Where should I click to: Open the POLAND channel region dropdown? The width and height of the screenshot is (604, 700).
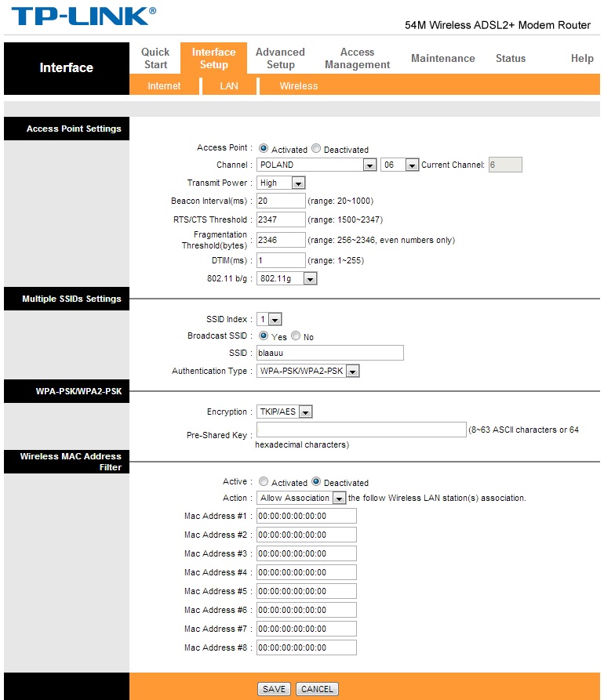click(x=316, y=165)
